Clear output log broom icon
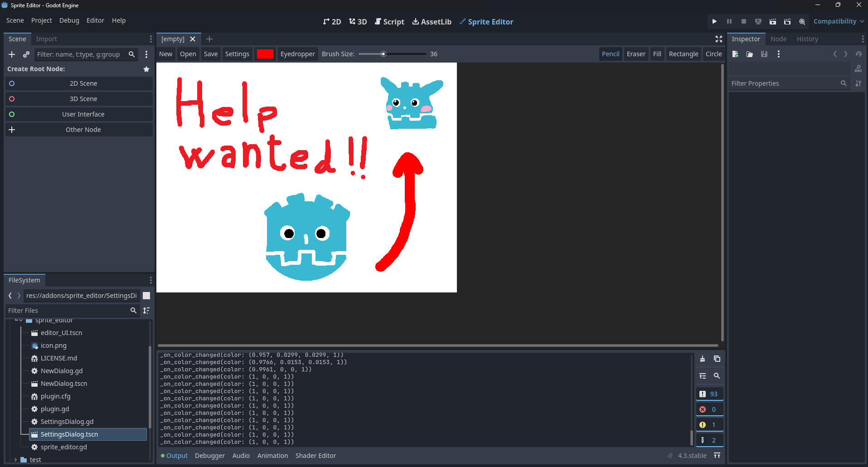This screenshot has height=467, width=868. click(x=702, y=359)
